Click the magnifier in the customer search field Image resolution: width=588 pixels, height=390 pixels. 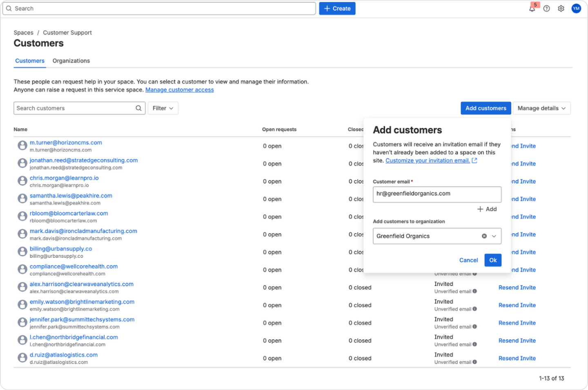point(138,108)
